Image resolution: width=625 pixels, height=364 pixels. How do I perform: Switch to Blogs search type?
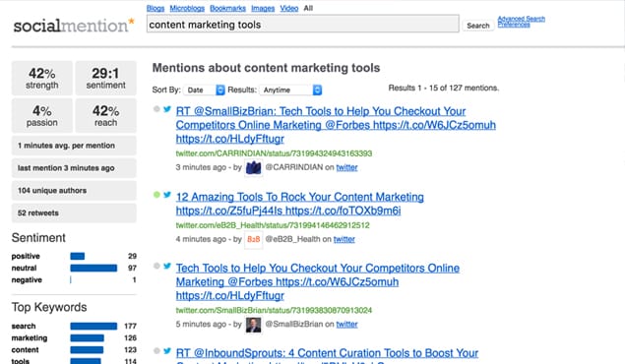click(156, 9)
